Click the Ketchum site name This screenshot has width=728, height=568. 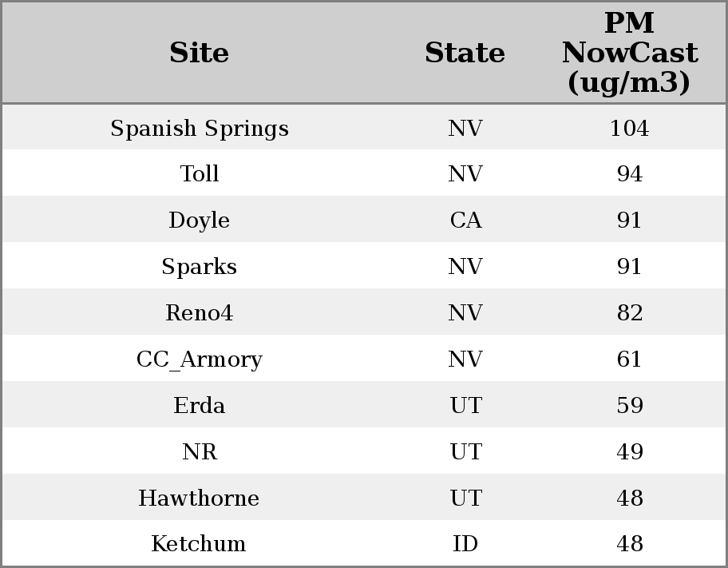pos(200,544)
